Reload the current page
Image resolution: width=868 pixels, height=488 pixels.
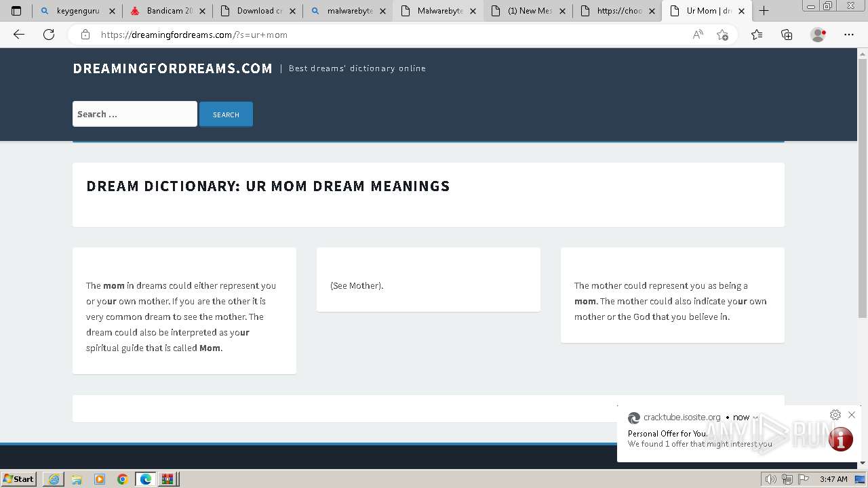(x=49, y=35)
